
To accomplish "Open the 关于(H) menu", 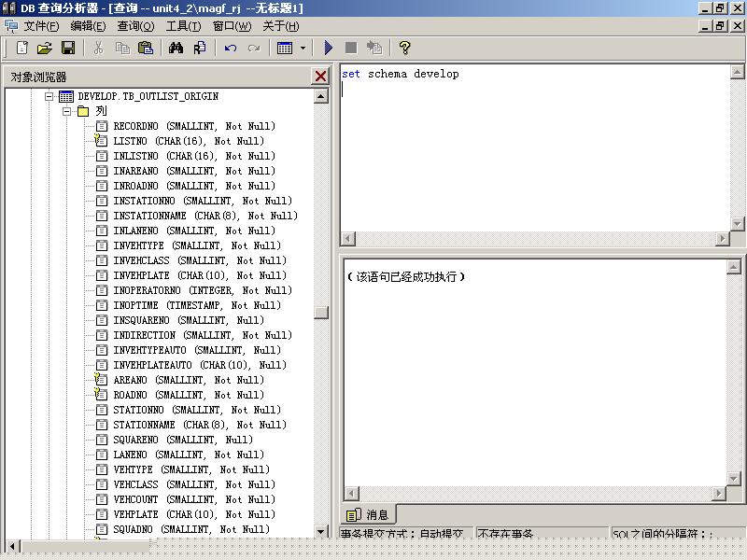I will tap(281, 26).
